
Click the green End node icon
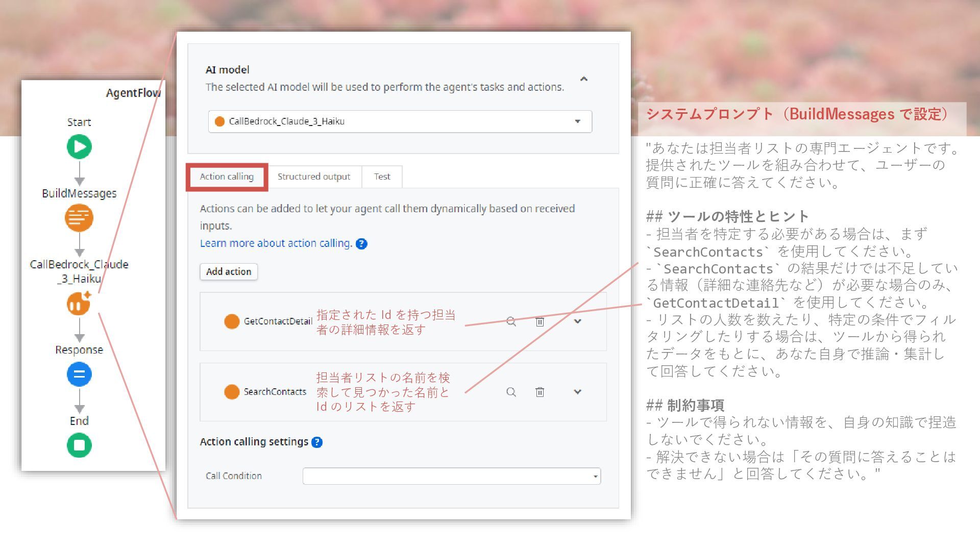point(79,445)
